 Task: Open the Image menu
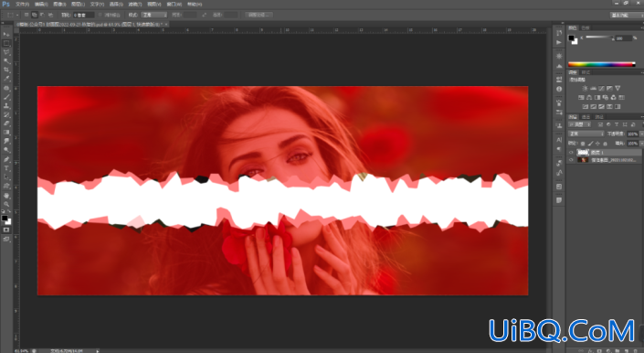point(59,4)
